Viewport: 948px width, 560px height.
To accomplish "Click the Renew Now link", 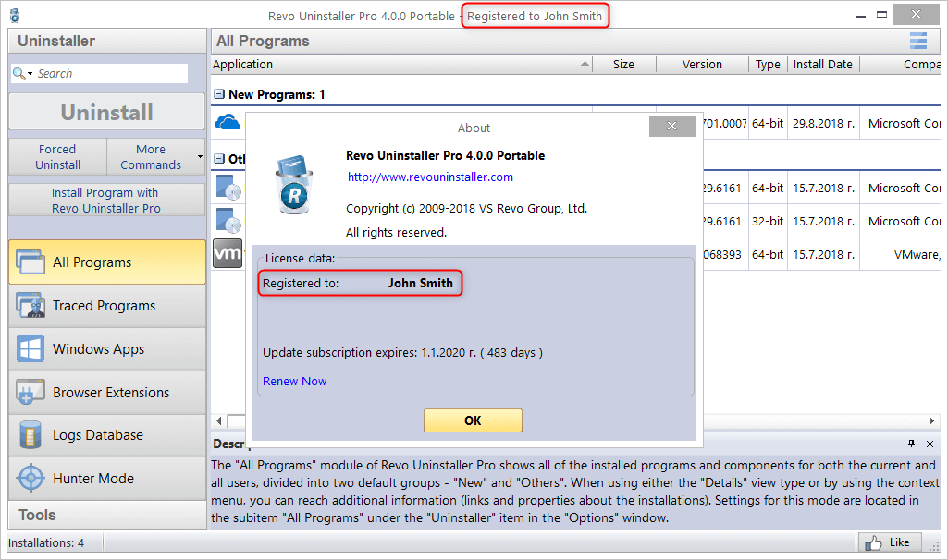I will (294, 381).
